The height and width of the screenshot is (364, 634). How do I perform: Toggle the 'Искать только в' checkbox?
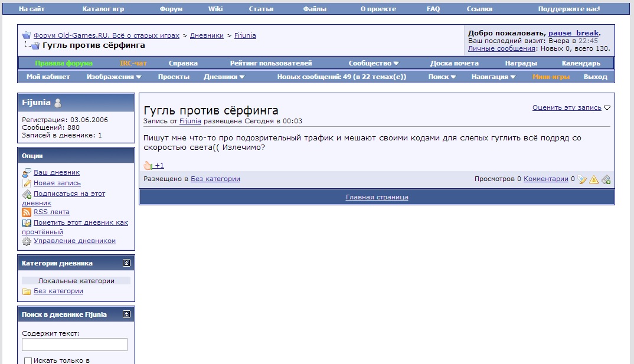click(28, 360)
